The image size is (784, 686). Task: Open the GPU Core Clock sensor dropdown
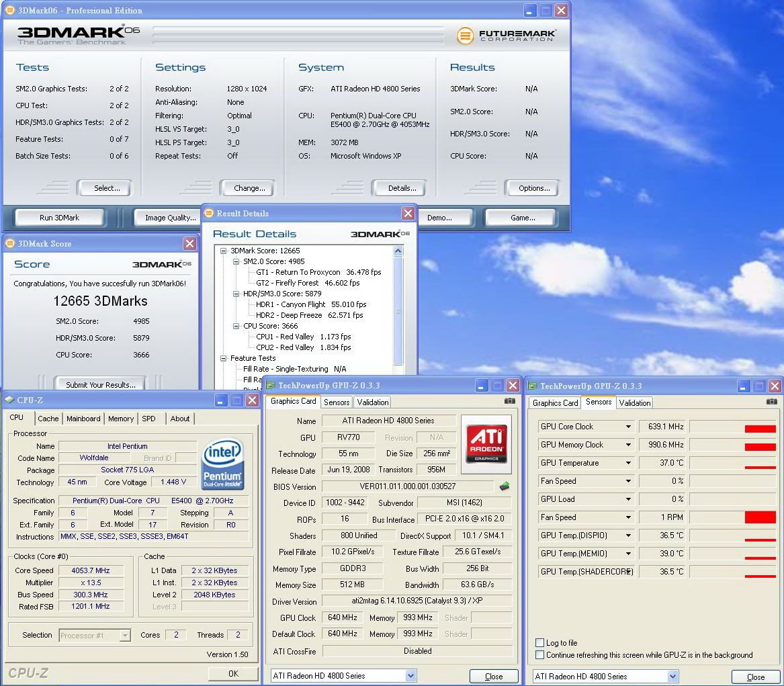(x=629, y=427)
